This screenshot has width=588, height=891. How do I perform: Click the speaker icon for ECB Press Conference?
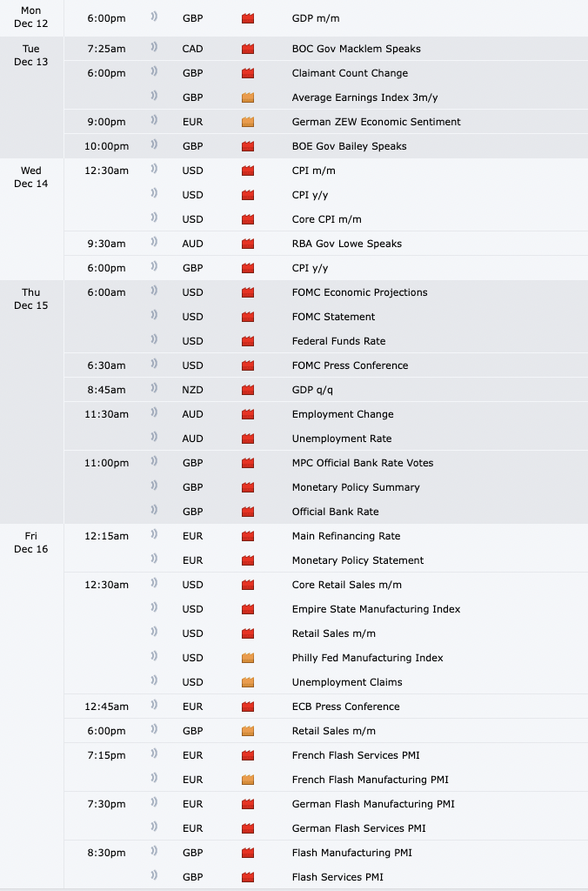(155, 707)
